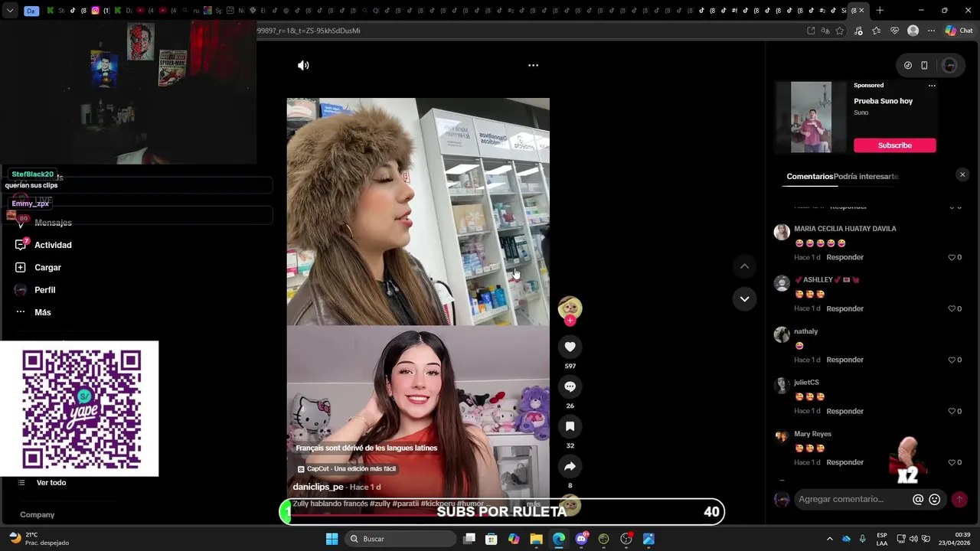
Task: Open the creator avatar beside the video
Action: click(x=570, y=308)
